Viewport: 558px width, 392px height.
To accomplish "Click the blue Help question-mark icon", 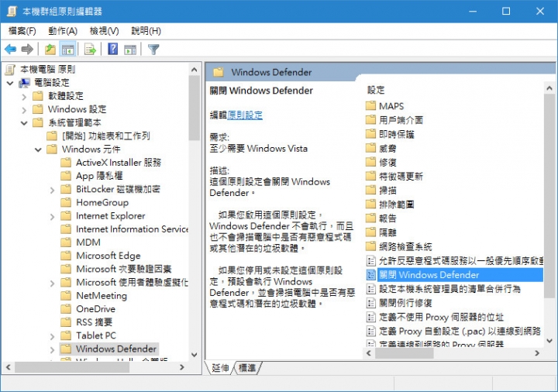I will click(113, 49).
